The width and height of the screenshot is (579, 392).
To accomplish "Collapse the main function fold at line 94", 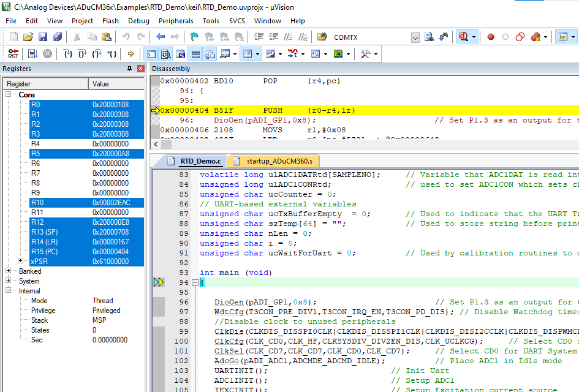I will click(195, 283).
